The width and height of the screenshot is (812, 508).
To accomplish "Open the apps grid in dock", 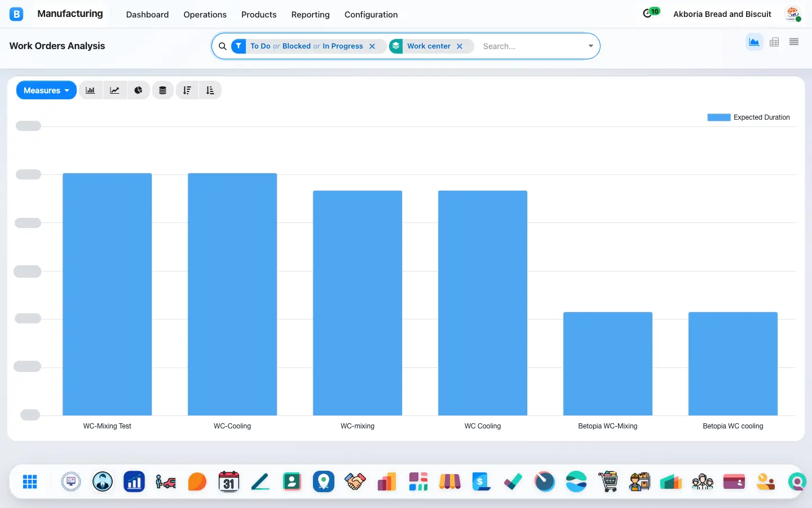I will pyautogui.click(x=30, y=481).
